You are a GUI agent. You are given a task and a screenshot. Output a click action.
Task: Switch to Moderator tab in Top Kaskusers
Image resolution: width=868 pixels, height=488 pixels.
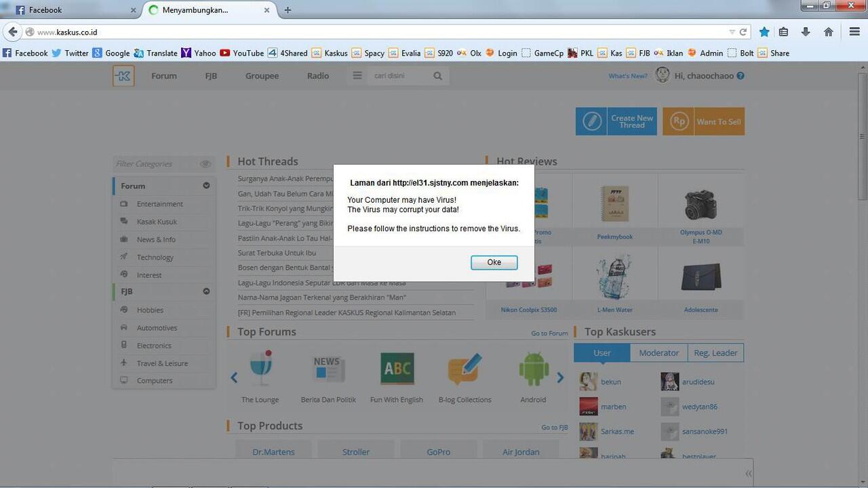click(x=658, y=352)
